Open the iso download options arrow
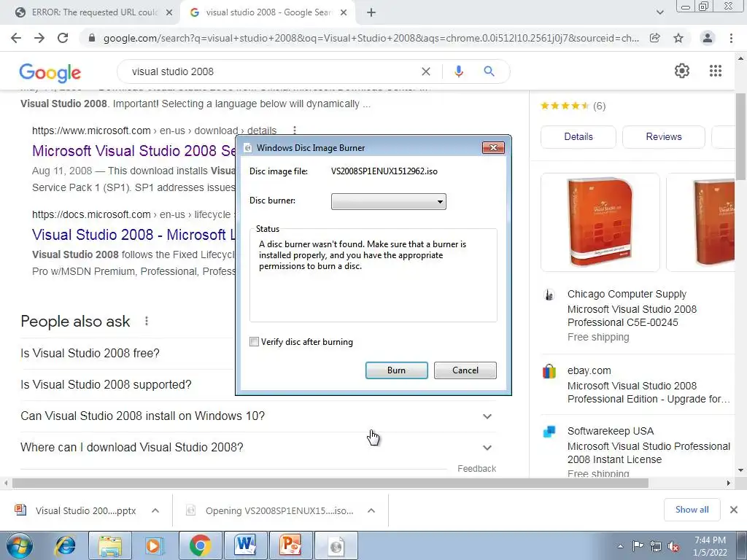747x560 pixels. [371, 510]
